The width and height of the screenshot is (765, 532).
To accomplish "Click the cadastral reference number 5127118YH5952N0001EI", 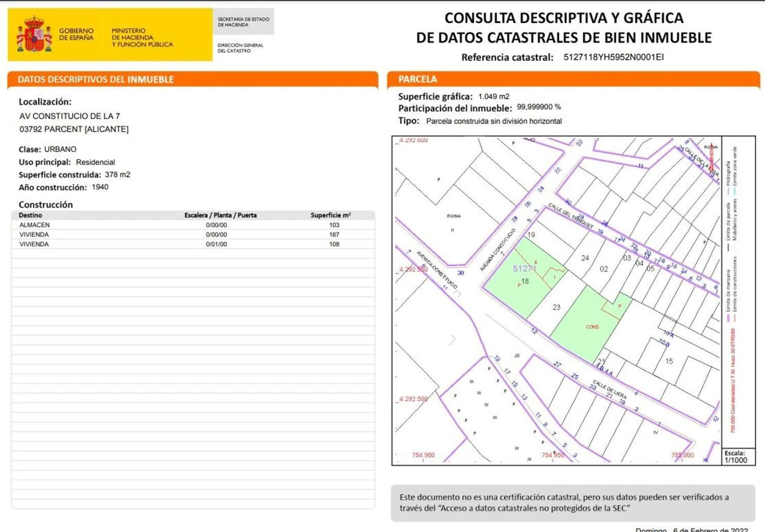I will pos(613,57).
